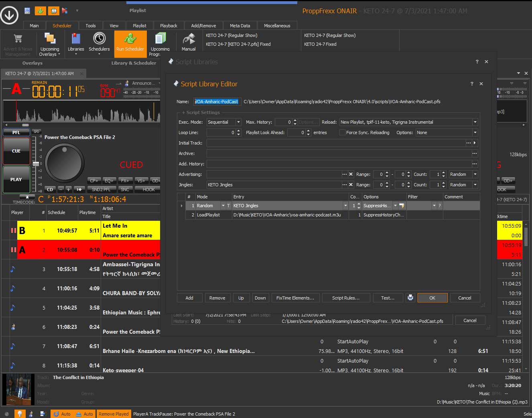The image size is (532, 418).
Task: Click the help icon of Script Library Editor
Action: [472, 84]
